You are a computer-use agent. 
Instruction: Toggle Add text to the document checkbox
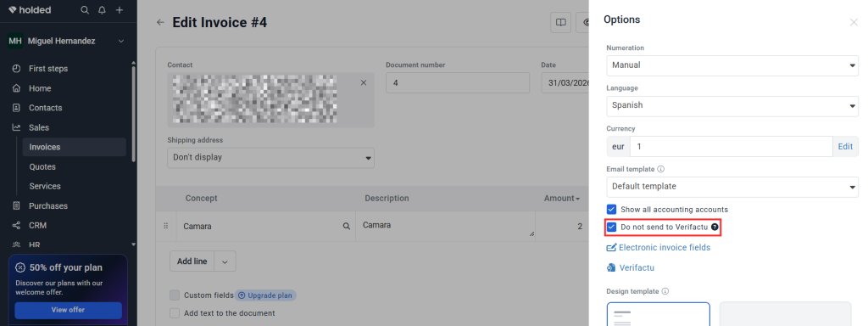[175, 312]
